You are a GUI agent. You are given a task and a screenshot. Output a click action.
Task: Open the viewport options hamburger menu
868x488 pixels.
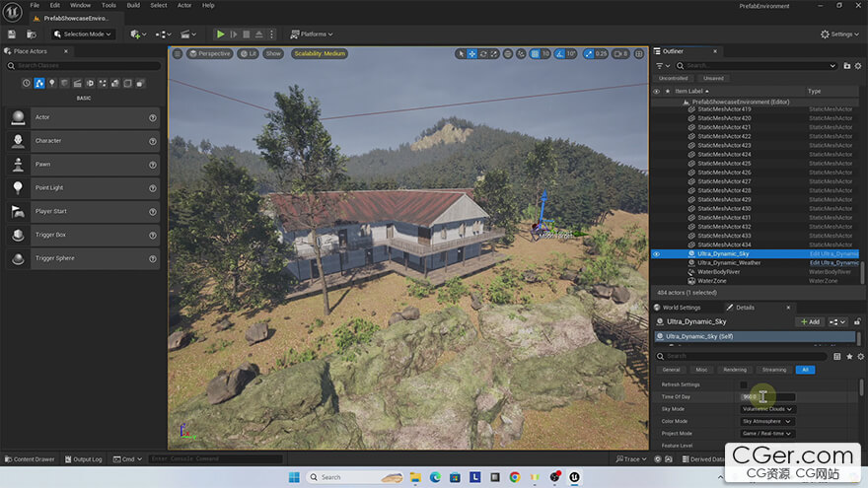[178, 53]
